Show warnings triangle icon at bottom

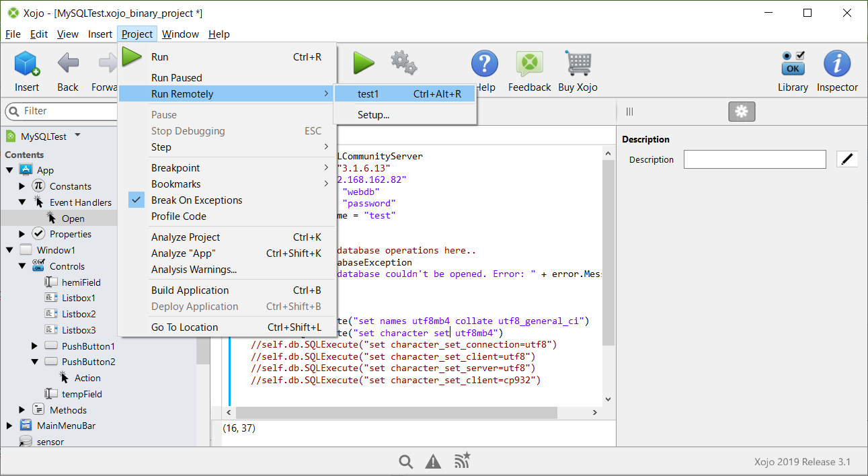point(433,461)
